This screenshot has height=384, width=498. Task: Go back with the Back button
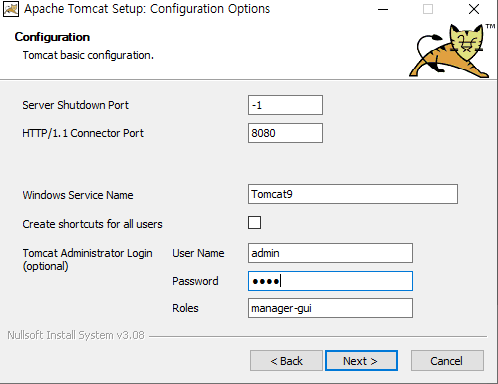coord(286,361)
